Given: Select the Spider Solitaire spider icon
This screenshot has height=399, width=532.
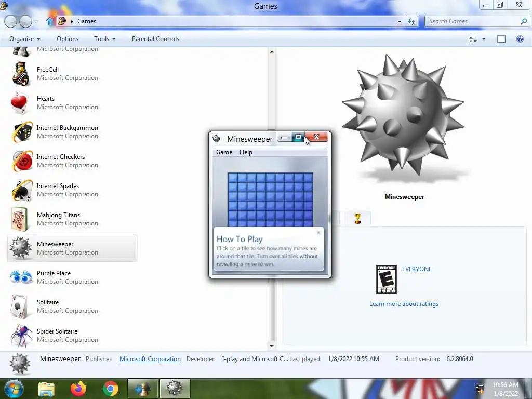Looking at the screenshot, I should click(21, 335).
